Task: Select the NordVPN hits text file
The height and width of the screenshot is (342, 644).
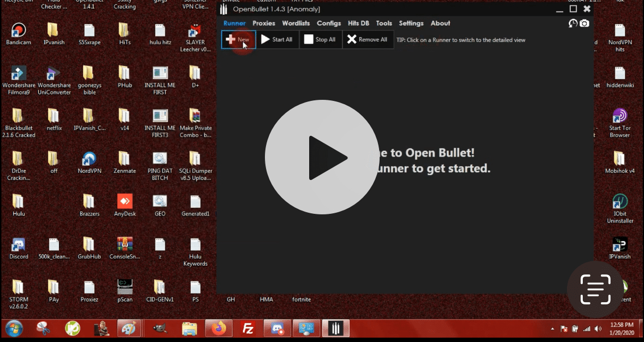Action: coord(620,38)
